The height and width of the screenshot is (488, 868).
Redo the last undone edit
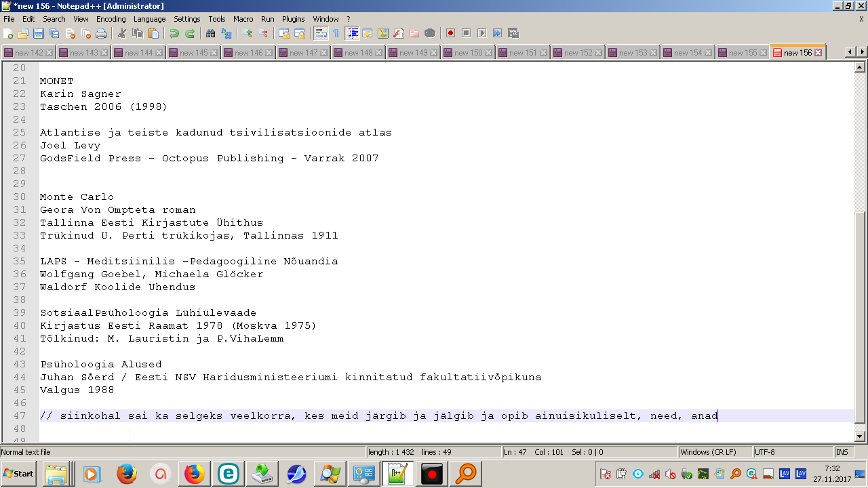190,33
